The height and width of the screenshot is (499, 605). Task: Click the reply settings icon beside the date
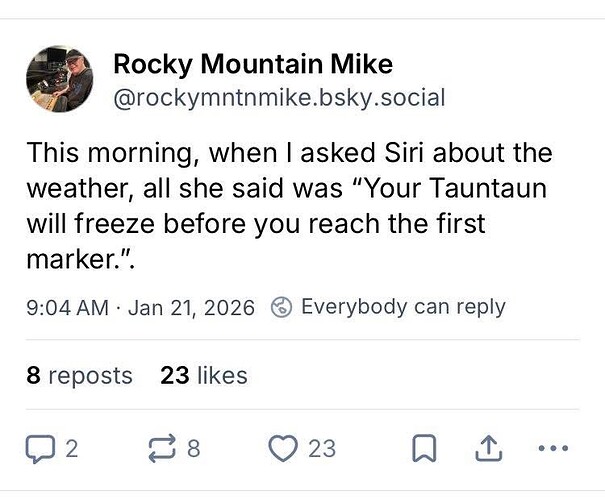[282, 307]
